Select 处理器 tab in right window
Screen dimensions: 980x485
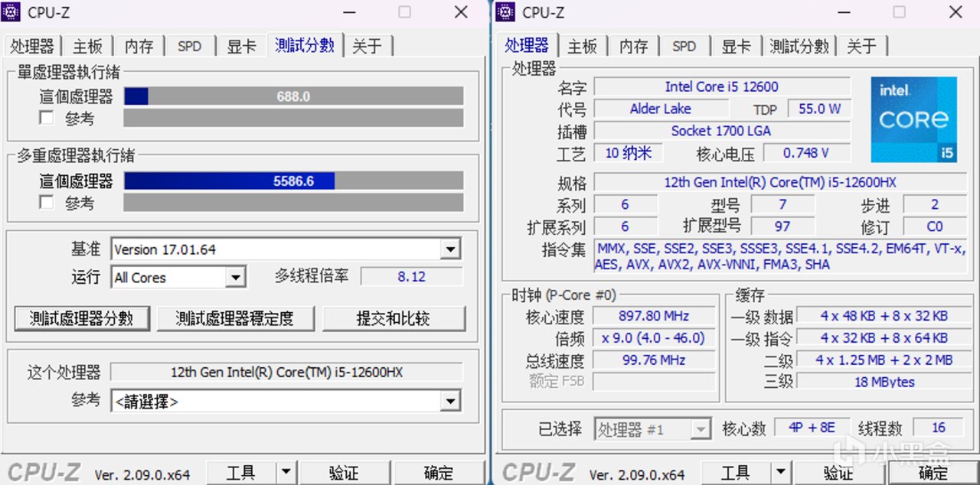click(527, 45)
